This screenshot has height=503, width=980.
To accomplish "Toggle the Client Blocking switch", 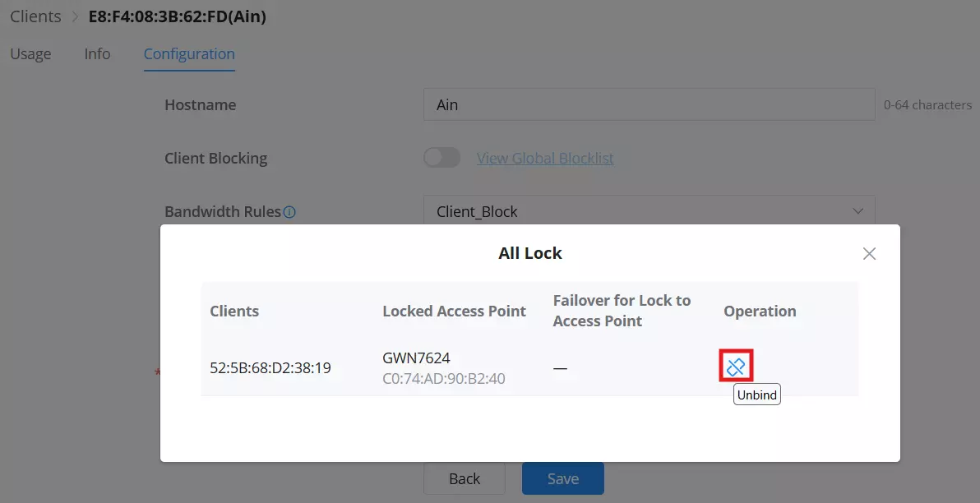I will point(441,158).
